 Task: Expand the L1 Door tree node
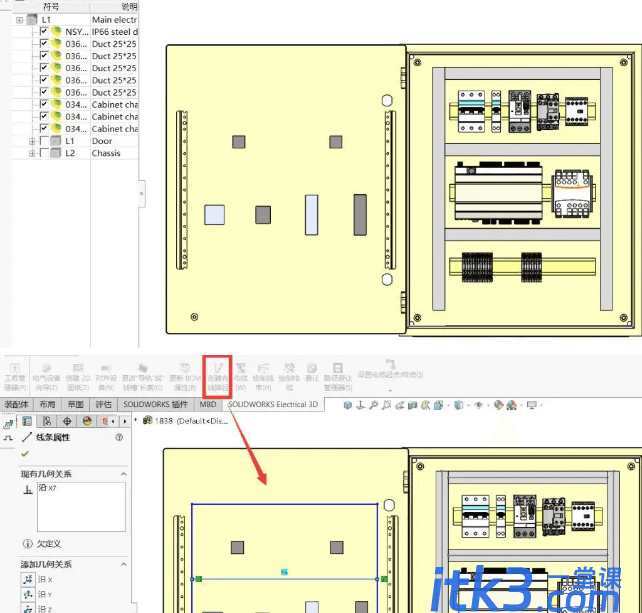coord(32,141)
